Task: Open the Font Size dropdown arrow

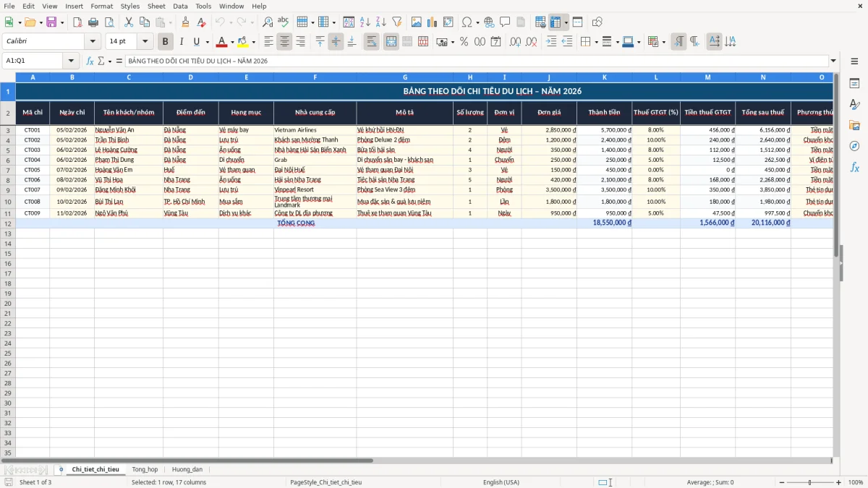Action: coord(145,42)
